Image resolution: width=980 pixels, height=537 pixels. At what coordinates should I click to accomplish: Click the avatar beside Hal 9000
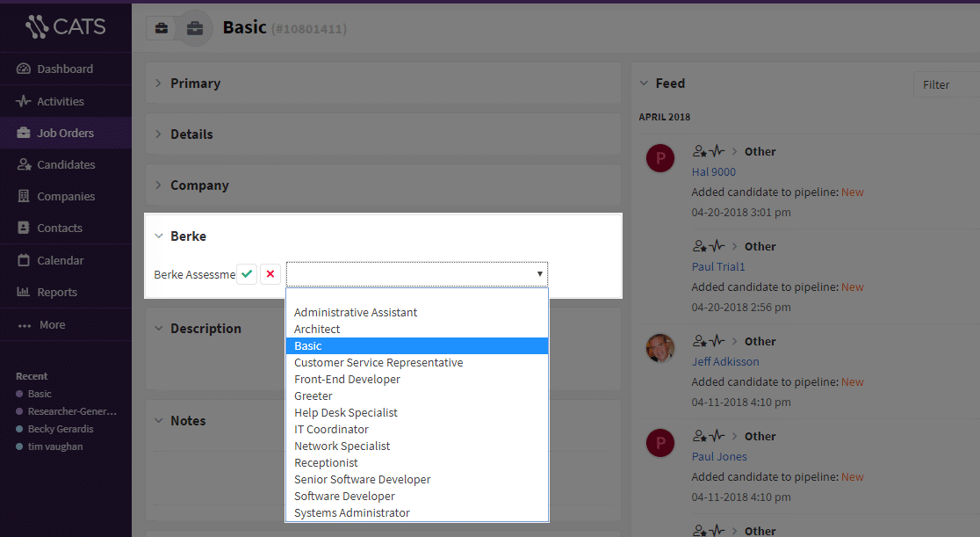pyautogui.click(x=660, y=158)
